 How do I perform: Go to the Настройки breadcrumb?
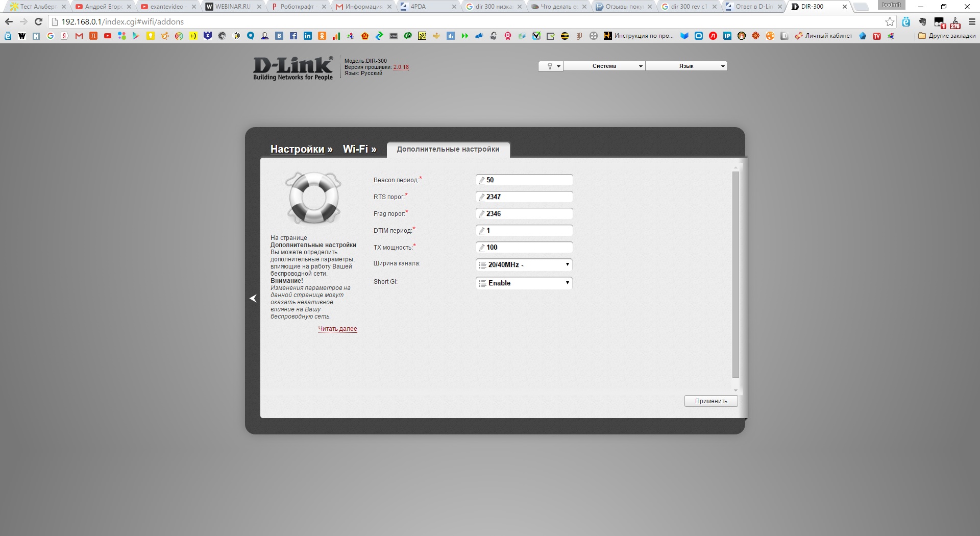click(x=297, y=149)
